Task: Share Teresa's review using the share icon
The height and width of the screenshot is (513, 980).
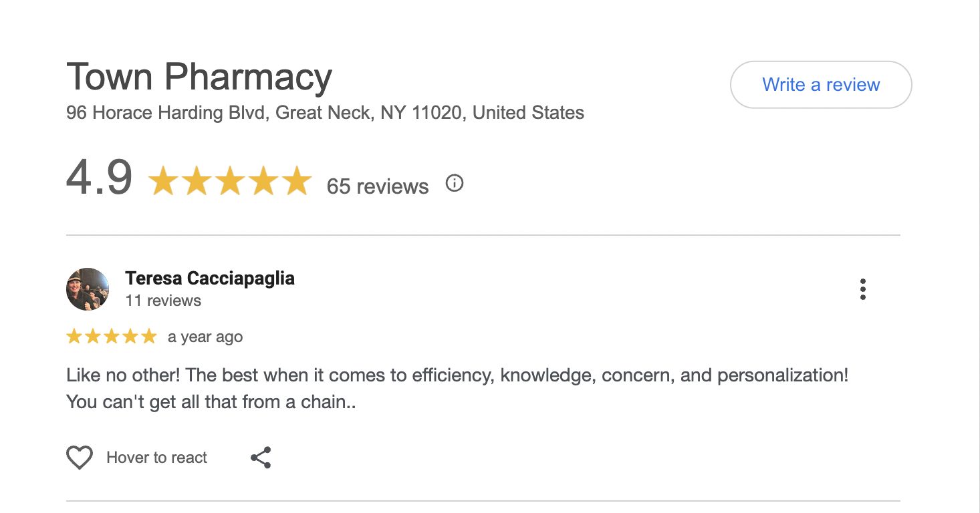Action: tap(261, 458)
